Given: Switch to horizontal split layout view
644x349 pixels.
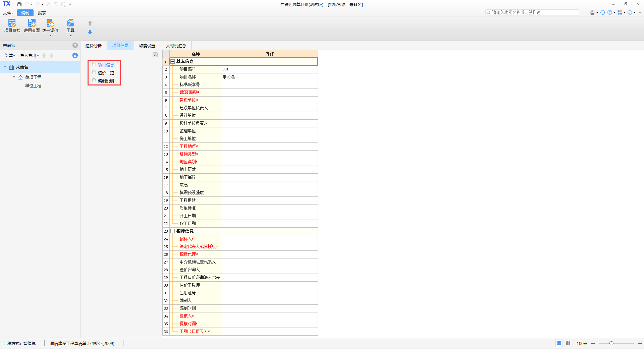Looking at the screenshot, I should pyautogui.click(x=559, y=343).
